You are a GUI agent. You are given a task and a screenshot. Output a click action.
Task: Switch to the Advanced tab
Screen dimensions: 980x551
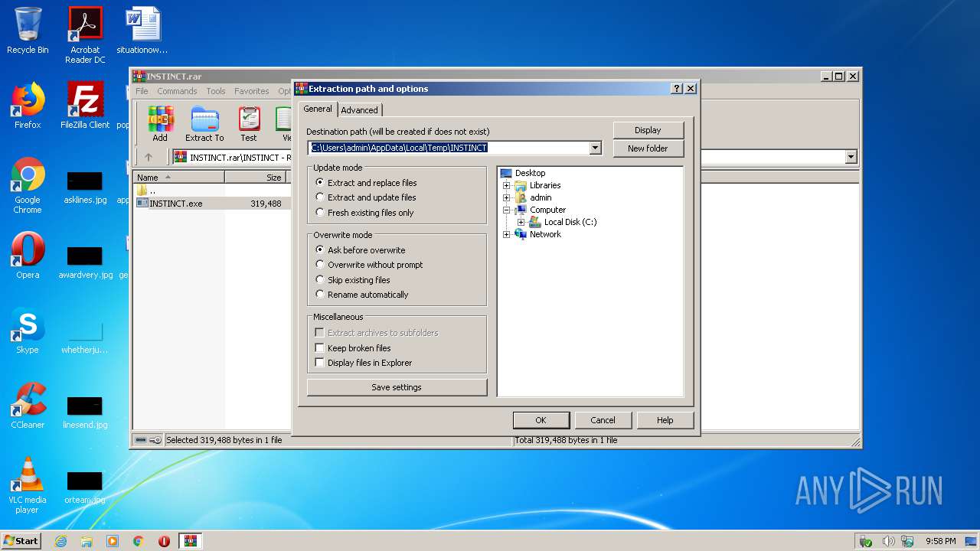(x=359, y=110)
